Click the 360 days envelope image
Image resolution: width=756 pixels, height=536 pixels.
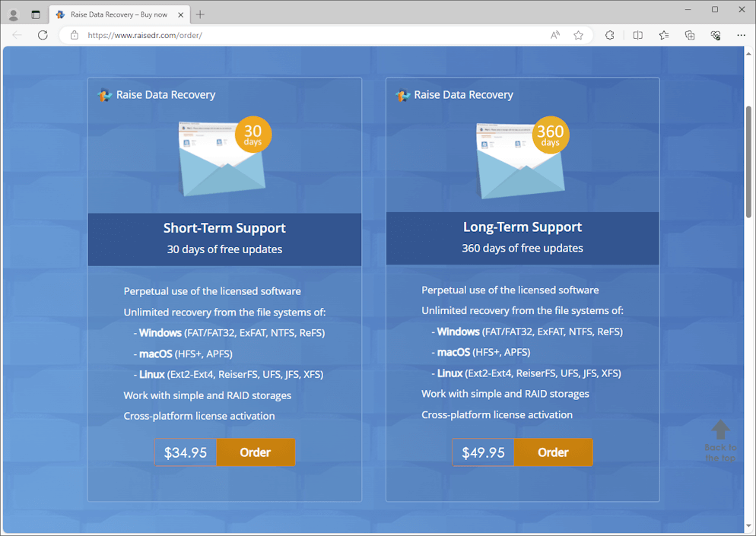[x=523, y=157]
